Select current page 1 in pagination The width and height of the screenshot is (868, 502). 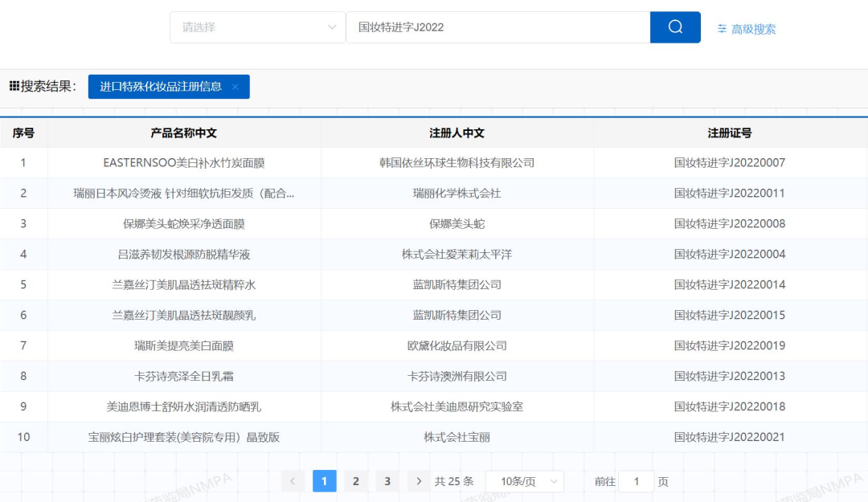325,482
